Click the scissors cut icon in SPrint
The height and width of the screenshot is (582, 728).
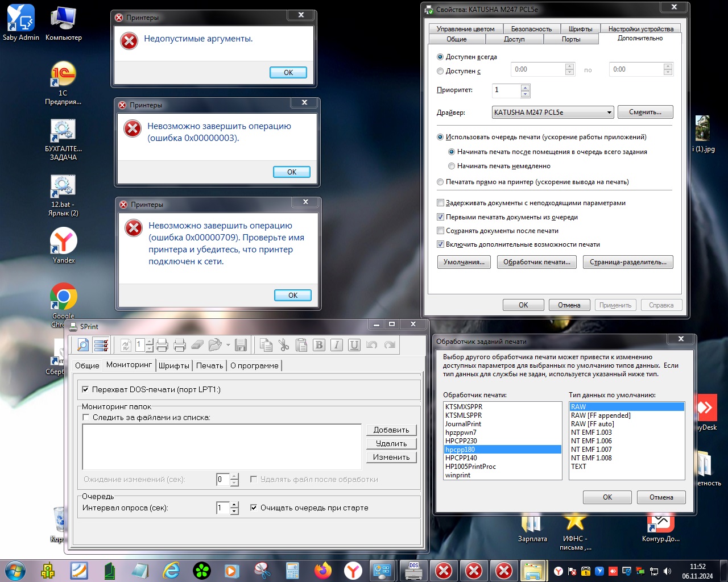point(284,345)
